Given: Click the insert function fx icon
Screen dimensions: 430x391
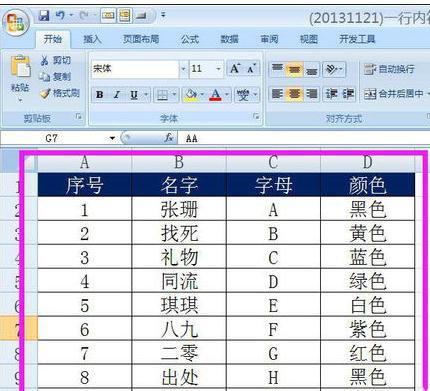Looking at the screenshot, I should pyautogui.click(x=169, y=137).
